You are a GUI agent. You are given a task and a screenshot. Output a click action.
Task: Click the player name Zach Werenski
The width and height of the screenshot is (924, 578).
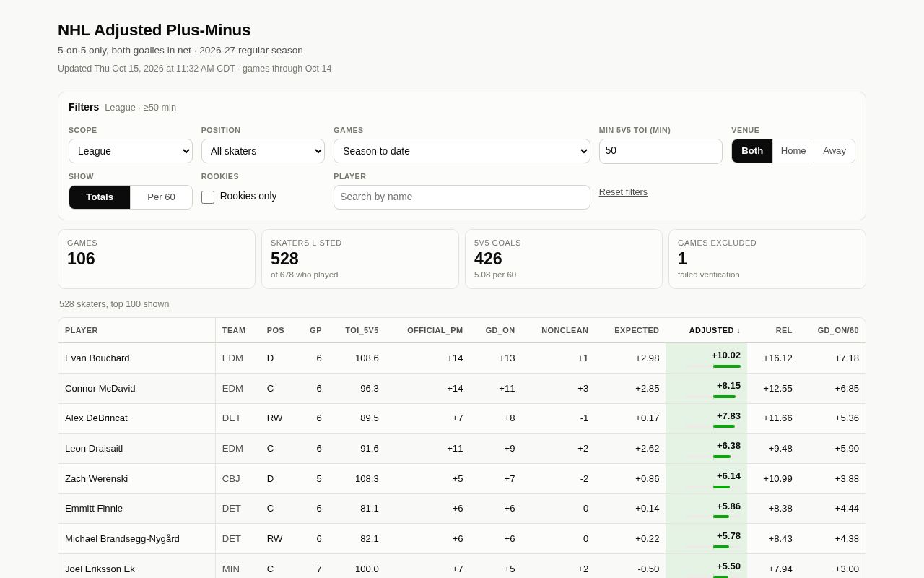[x=96, y=479]
